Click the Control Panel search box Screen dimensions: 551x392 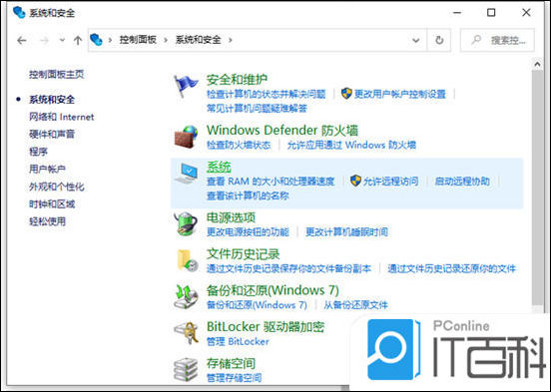(x=497, y=40)
